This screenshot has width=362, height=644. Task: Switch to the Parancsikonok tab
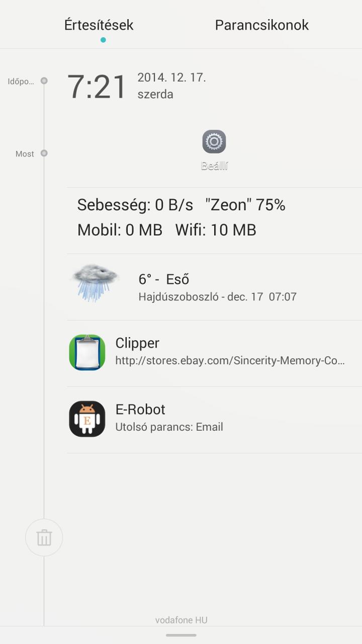point(261,25)
